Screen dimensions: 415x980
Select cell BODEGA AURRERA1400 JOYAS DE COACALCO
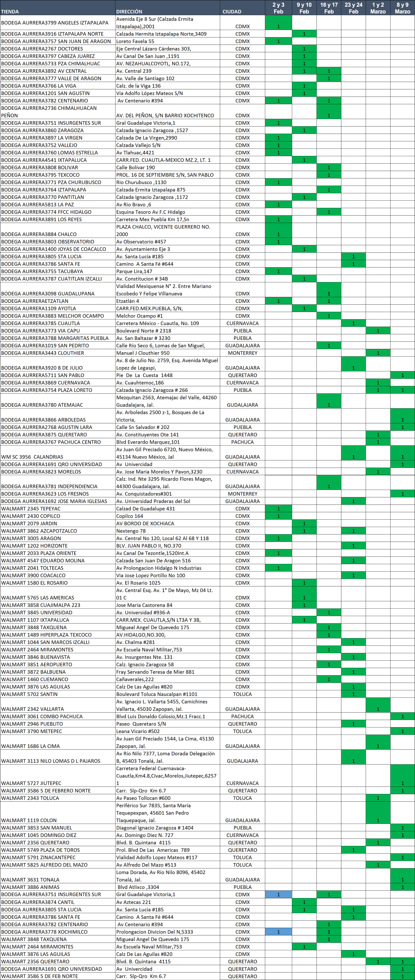[57, 249]
